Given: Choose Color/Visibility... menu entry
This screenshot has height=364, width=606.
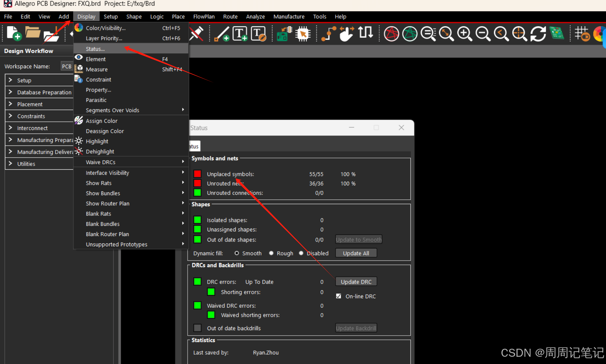Looking at the screenshot, I should pyautogui.click(x=131, y=28).
